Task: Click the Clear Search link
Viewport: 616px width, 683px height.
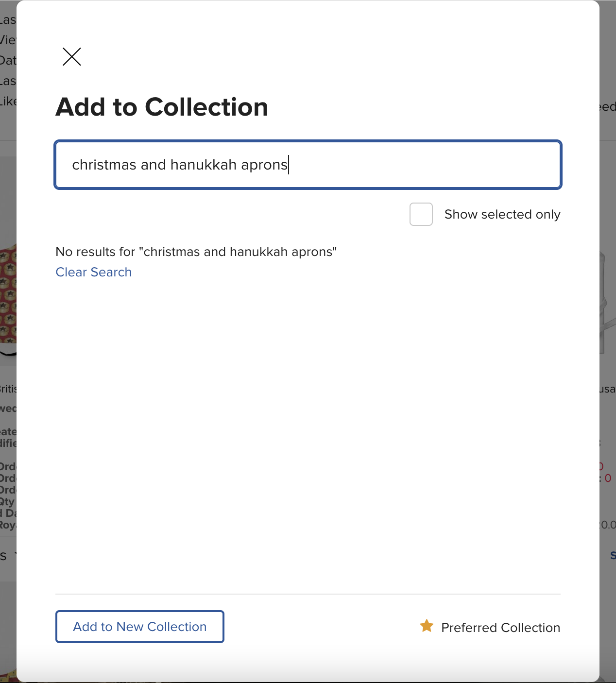Action: coord(94,272)
